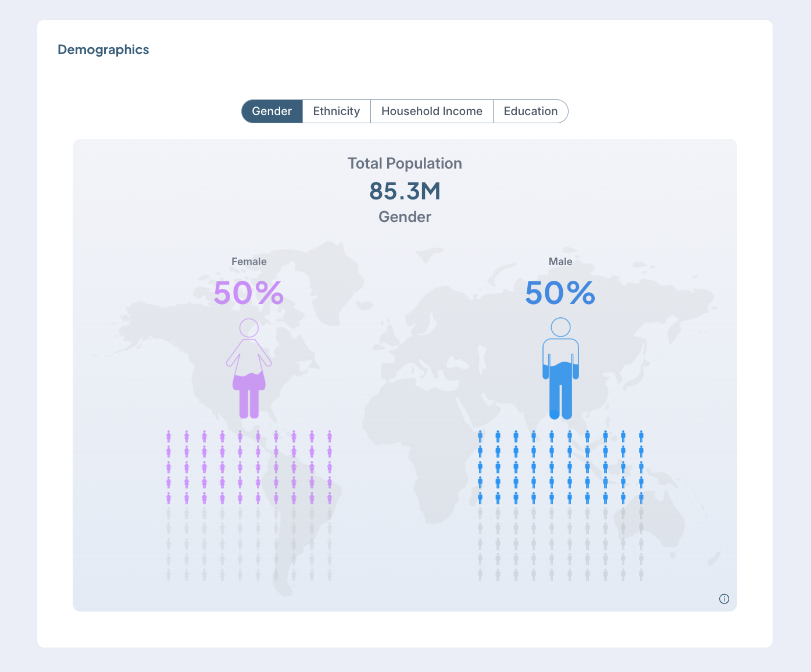Click the large female figure icon
811x672 pixels.
pos(249,369)
